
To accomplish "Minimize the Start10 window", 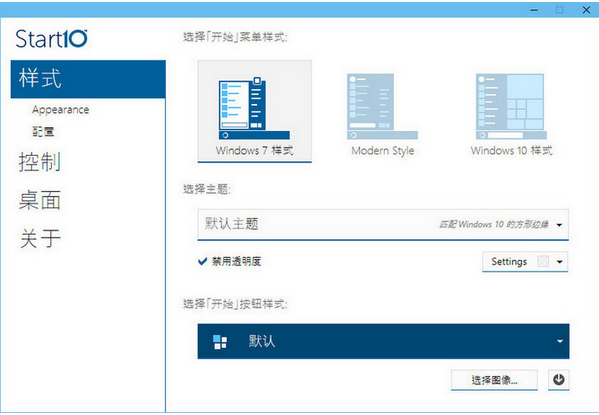I will (534, 10).
